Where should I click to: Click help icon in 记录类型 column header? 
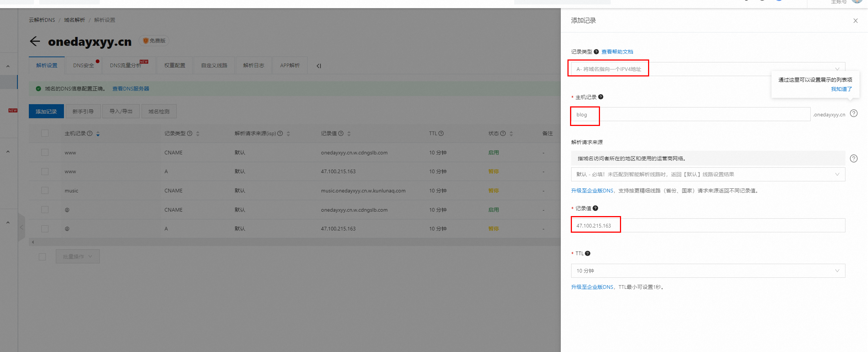pyautogui.click(x=190, y=133)
